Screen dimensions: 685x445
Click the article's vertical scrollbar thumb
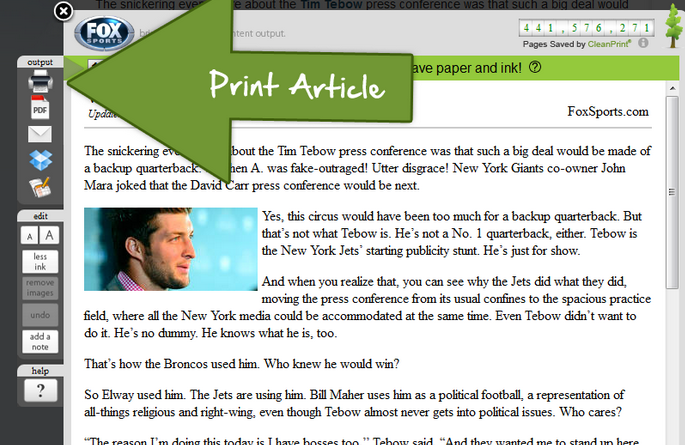(672, 192)
